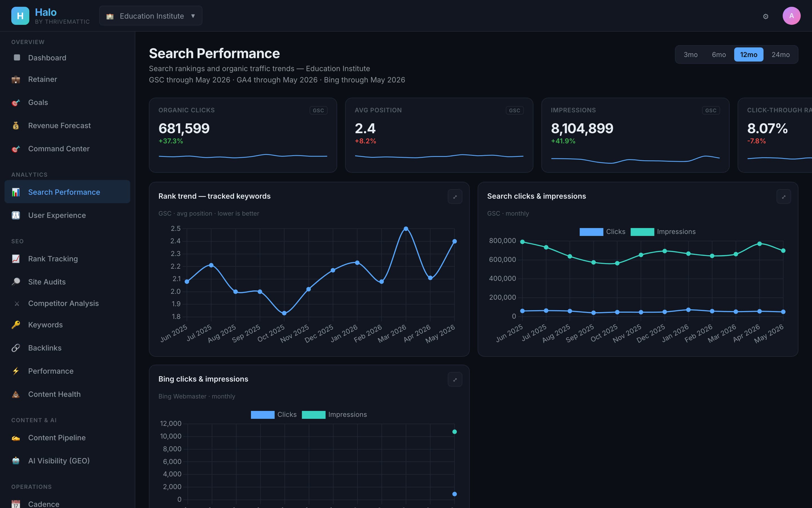Expand the Search clicks & impressions chart
The height and width of the screenshot is (508, 812).
[784, 196]
